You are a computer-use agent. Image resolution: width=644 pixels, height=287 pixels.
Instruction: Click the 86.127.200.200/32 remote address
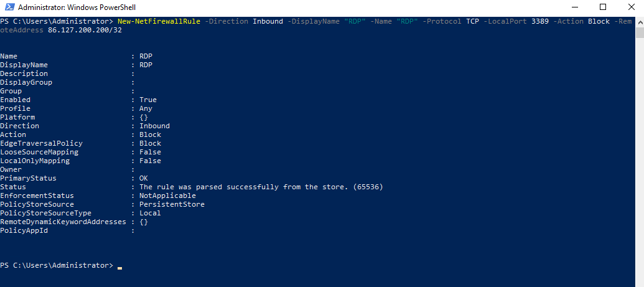click(x=85, y=30)
